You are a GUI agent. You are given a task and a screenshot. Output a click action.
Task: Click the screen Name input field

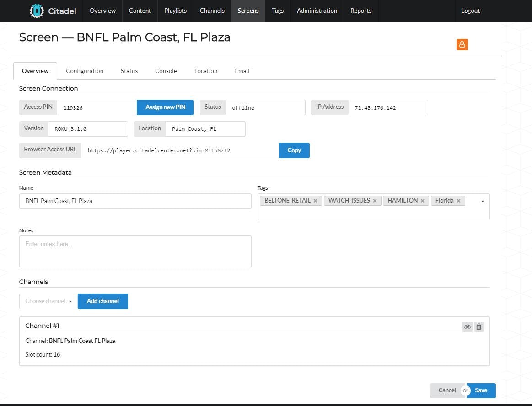[x=135, y=201]
